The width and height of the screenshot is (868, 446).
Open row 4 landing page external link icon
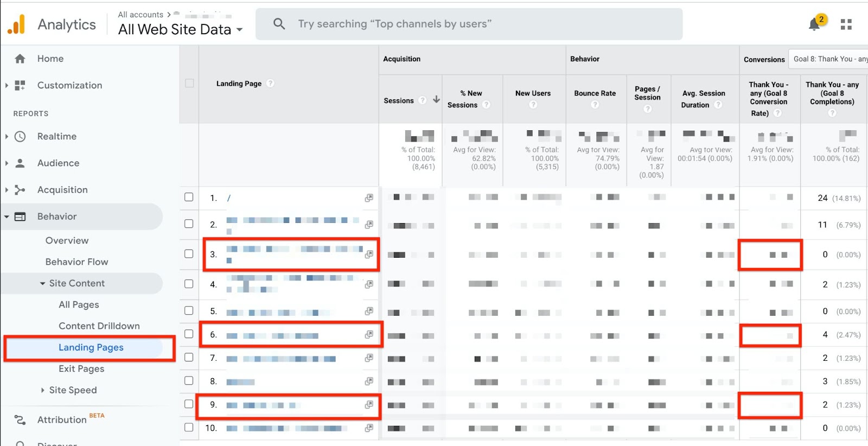[369, 284]
